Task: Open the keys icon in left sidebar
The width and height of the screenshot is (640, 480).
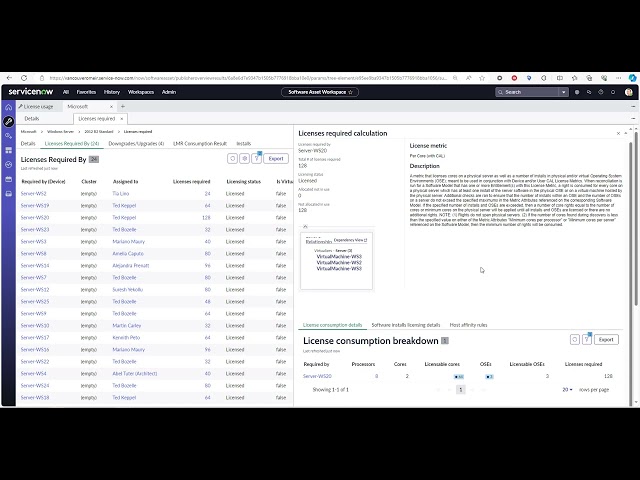Action: click(x=9, y=136)
